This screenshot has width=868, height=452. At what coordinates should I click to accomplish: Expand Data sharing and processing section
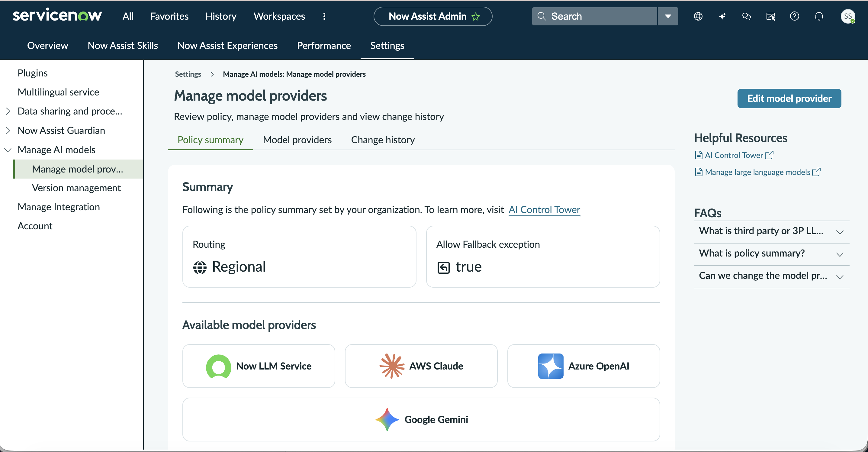pyautogui.click(x=8, y=111)
